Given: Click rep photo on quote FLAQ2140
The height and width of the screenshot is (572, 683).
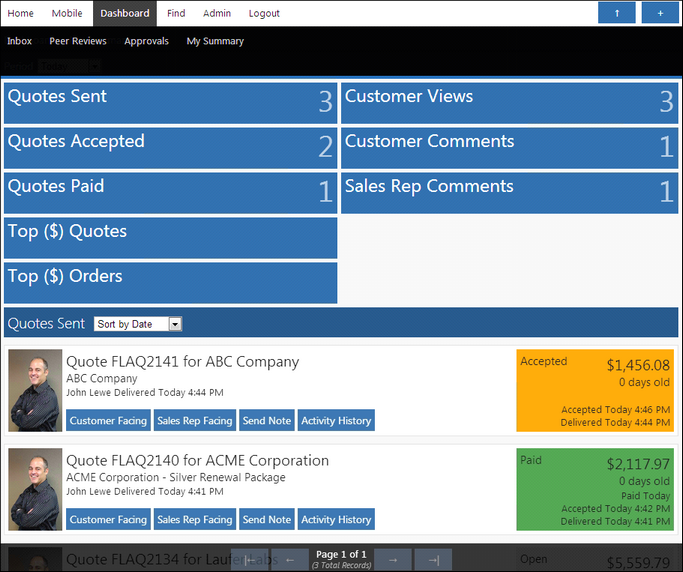Looking at the screenshot, I should pyautogui.click(x=35, y=489).
